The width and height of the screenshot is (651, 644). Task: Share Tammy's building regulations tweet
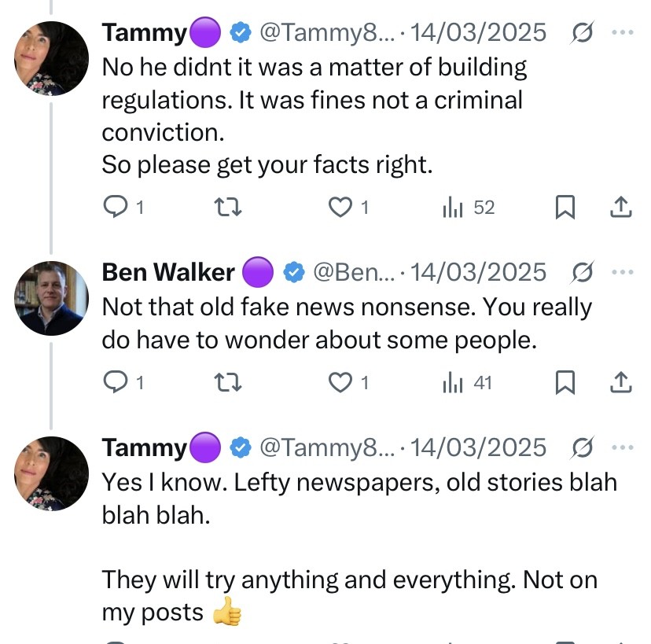(x=621, y=207)
